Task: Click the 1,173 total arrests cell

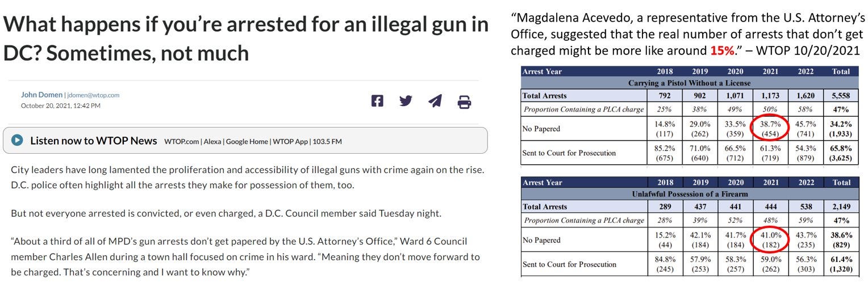Action: click(770, 96)
